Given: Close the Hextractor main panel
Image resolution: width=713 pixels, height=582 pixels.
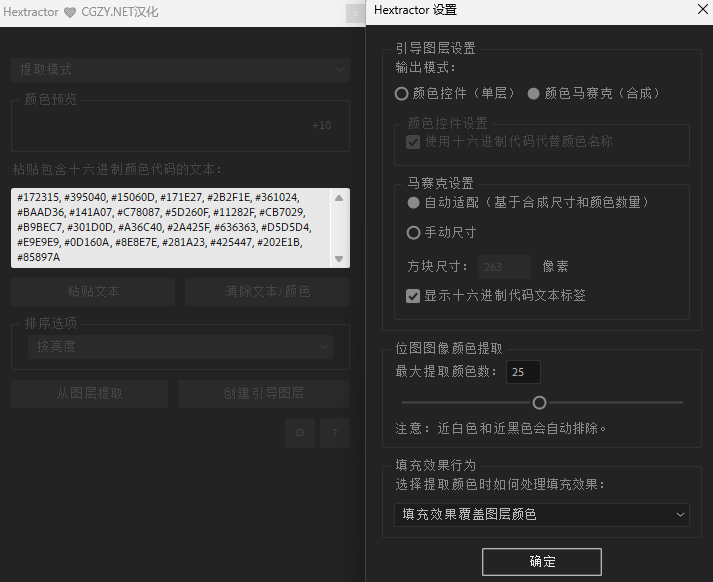Looking at the screenshot, I should [355, 13].
